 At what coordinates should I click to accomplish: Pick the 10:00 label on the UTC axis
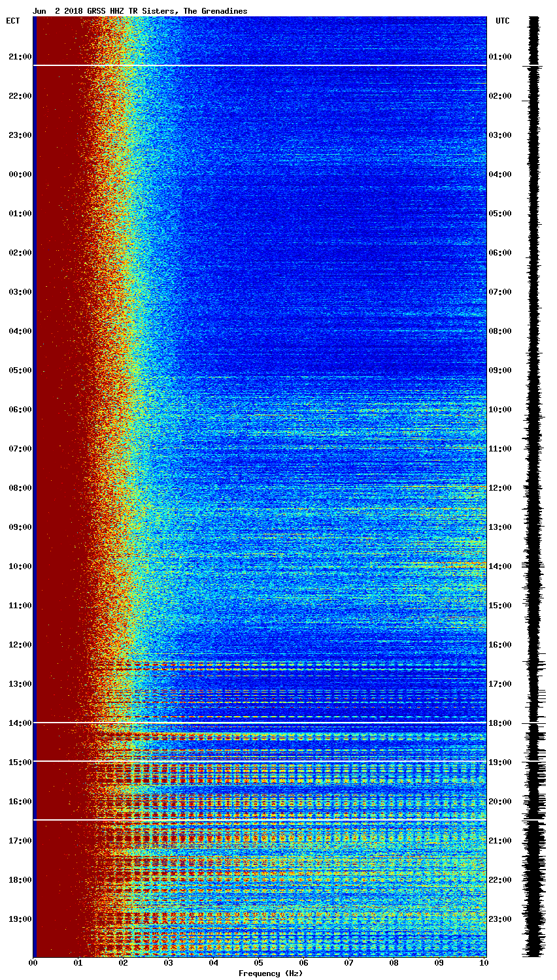500,410
